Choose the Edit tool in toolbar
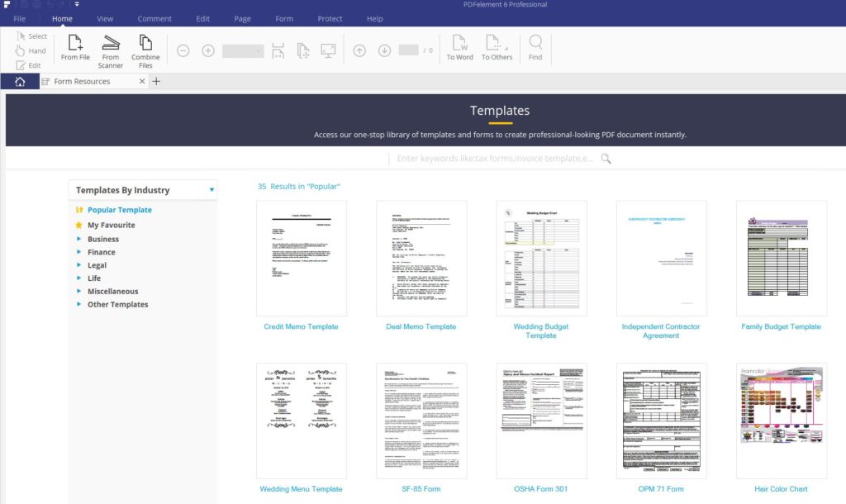Image resolution: width=846 pixels, height=504 pixels. coord(28,65)
